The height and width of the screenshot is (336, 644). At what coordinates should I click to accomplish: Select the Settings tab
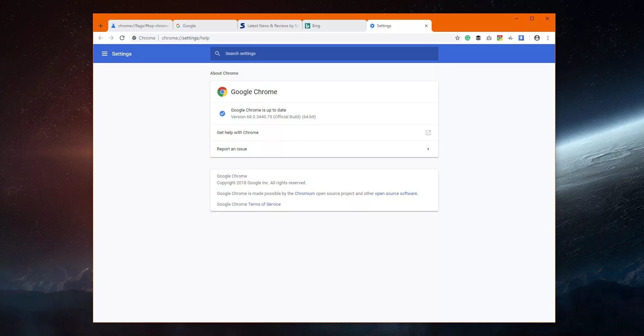click(x=399, y=26)
